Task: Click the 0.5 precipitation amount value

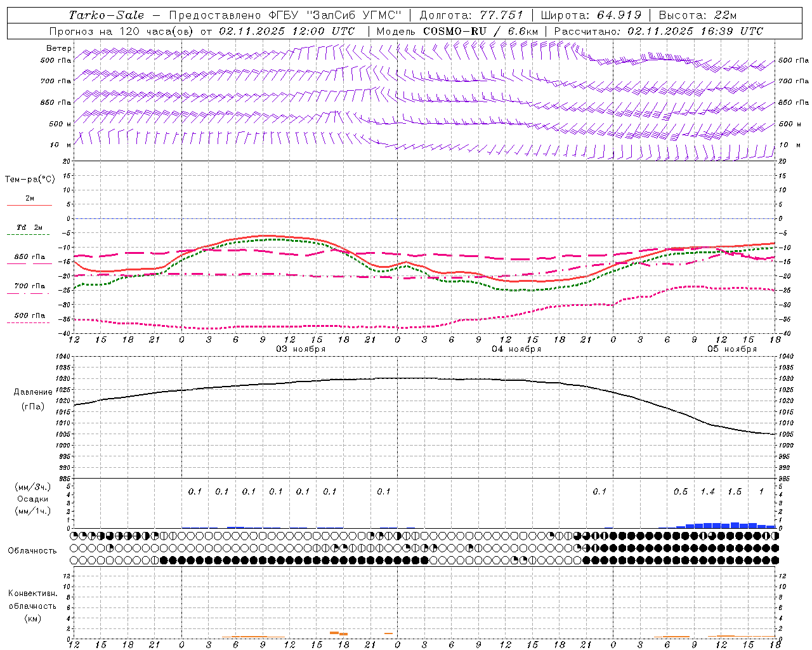Action: (681, 492)
